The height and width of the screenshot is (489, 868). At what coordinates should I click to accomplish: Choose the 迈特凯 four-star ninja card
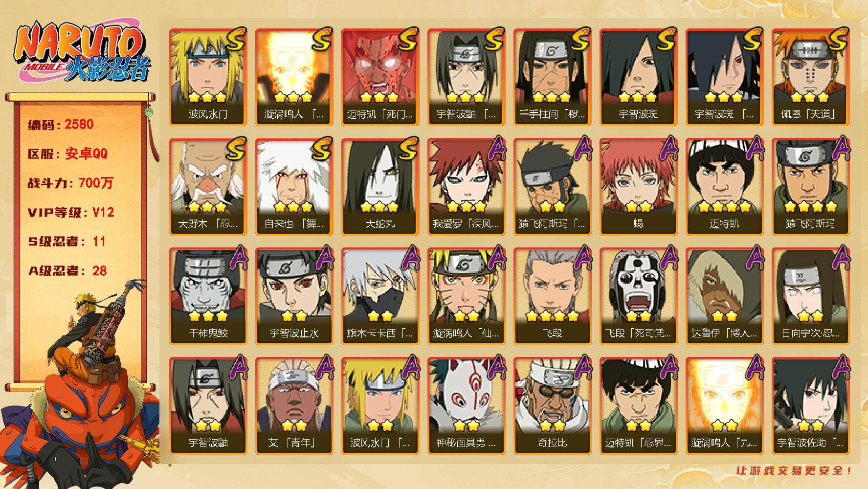724,187
